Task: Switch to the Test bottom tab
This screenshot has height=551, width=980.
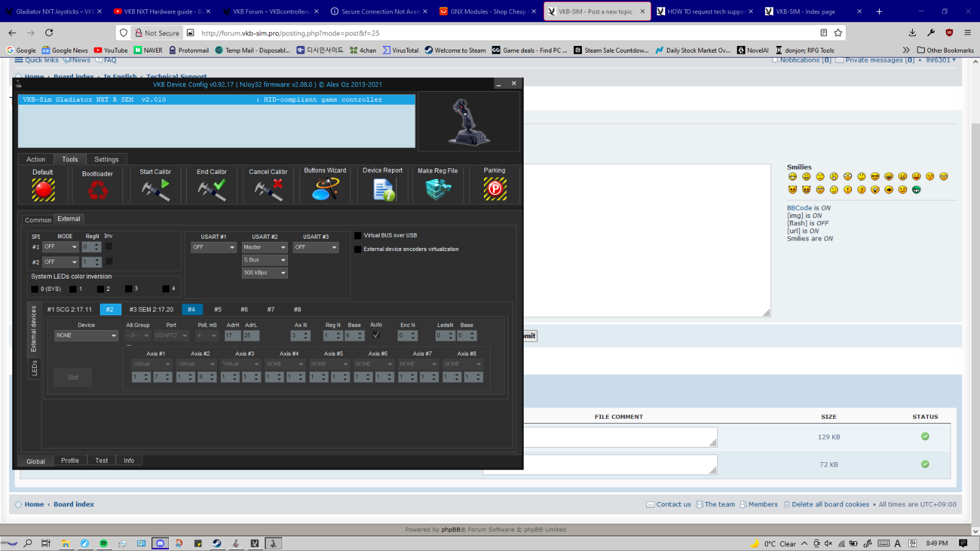Action: tap(102, 461)
